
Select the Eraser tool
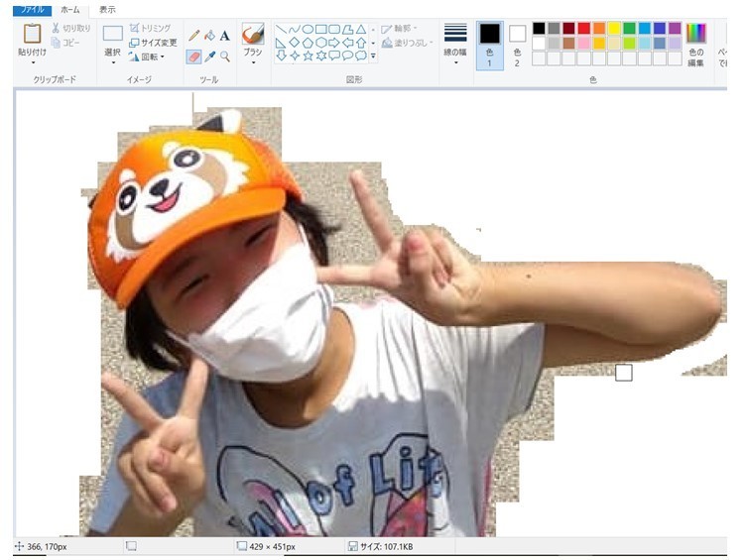[x=193, y=57]
